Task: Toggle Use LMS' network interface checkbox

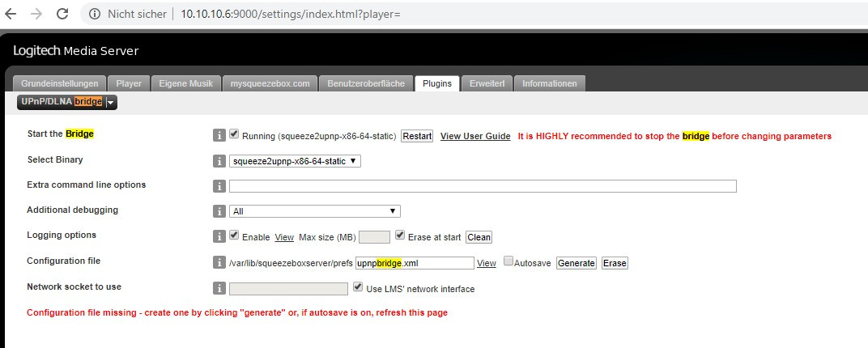Action: (x=358, y=287)
